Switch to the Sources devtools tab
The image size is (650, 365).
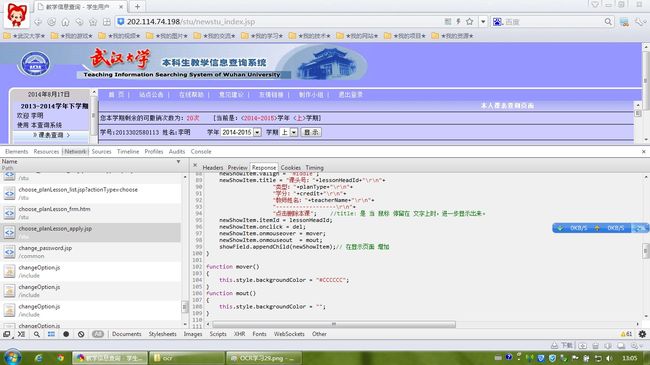coord(102,152)
